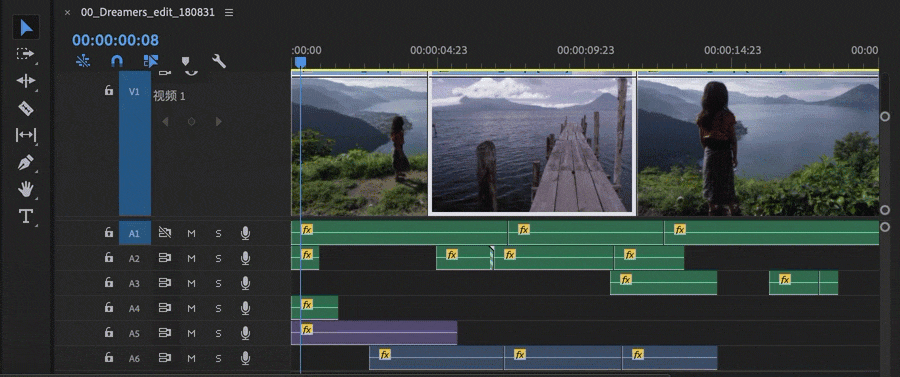Viewport: 900px width, 377px height.
Task: Select the Type tool
Action: [x=26, y=216]
